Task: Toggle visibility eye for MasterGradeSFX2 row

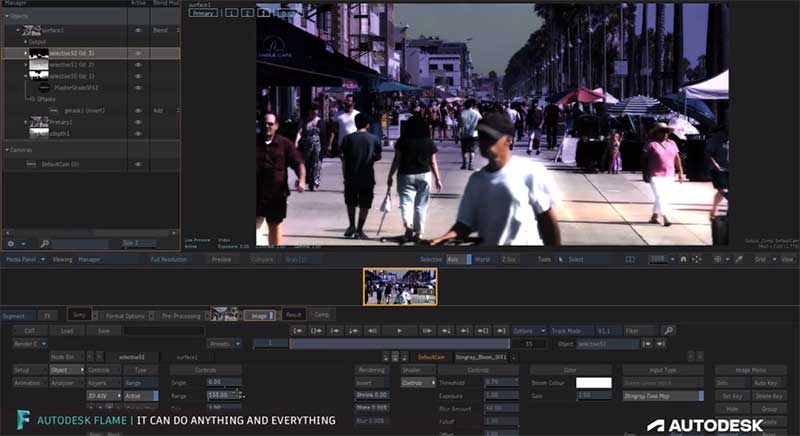Action: coord(138,88)
